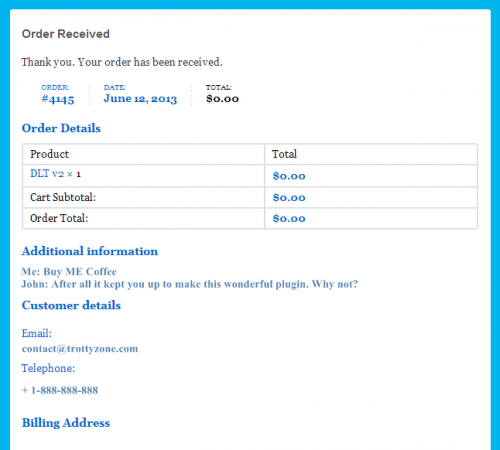Click the Product column header
This screenshot has height=450, width=500.
tap(50, 154)
